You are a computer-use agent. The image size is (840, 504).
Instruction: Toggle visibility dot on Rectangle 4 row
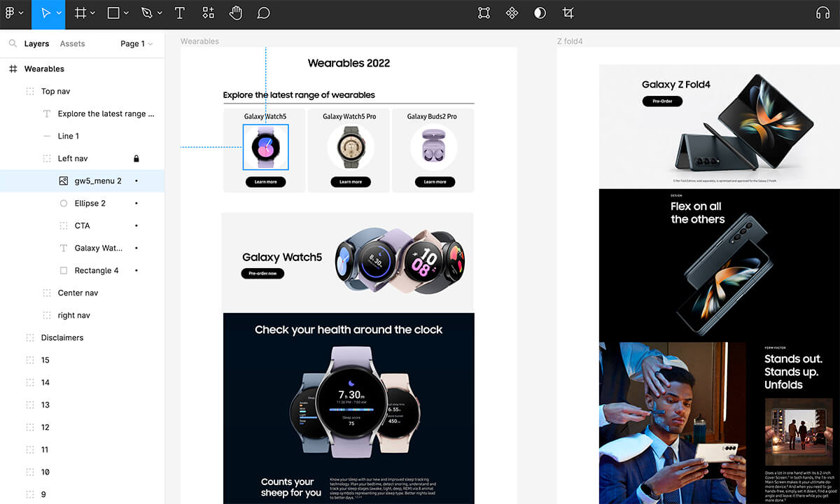[136, 270]
